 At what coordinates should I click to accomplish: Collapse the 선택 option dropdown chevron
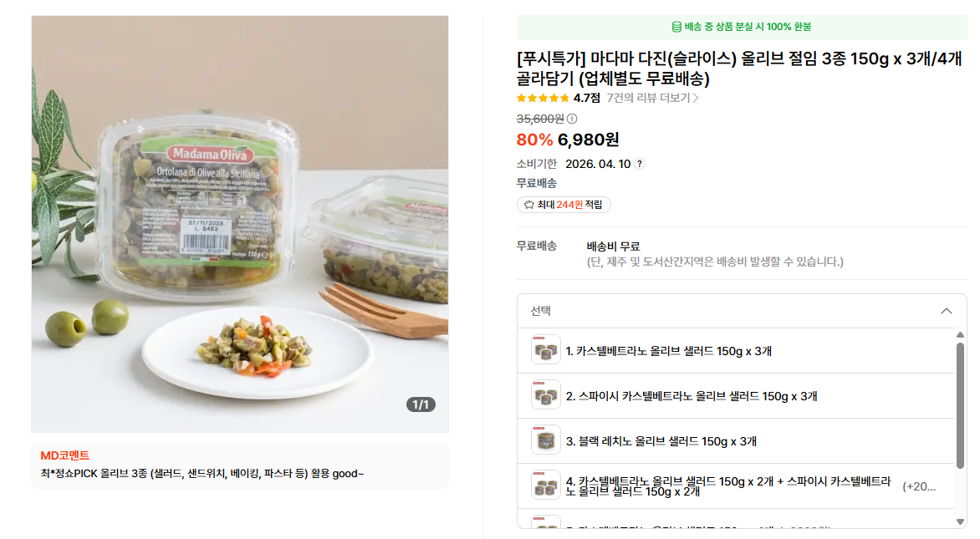[947, 311]
